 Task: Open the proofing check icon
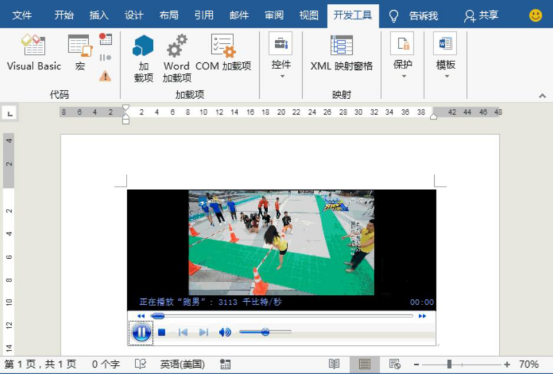(140, 364)
